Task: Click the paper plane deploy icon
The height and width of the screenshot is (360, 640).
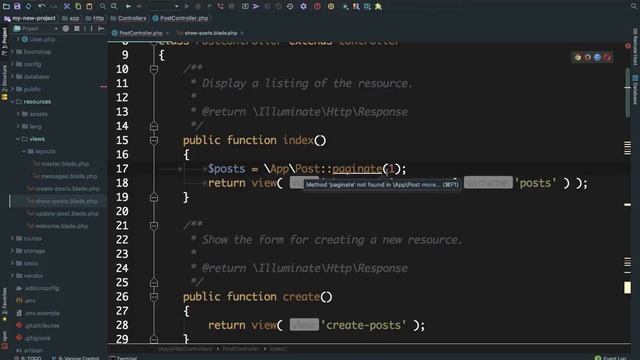Action: pyautogui.click(x=256, y=6)
